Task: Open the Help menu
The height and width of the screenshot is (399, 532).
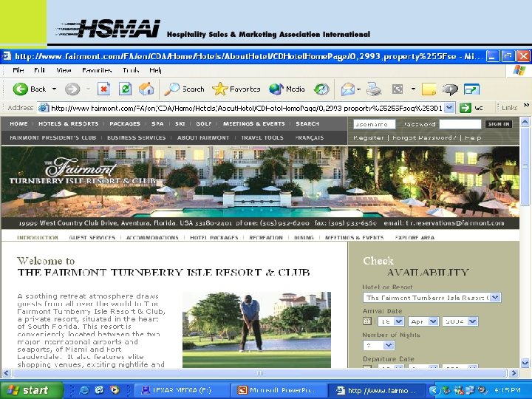Action: click(155, 70)
